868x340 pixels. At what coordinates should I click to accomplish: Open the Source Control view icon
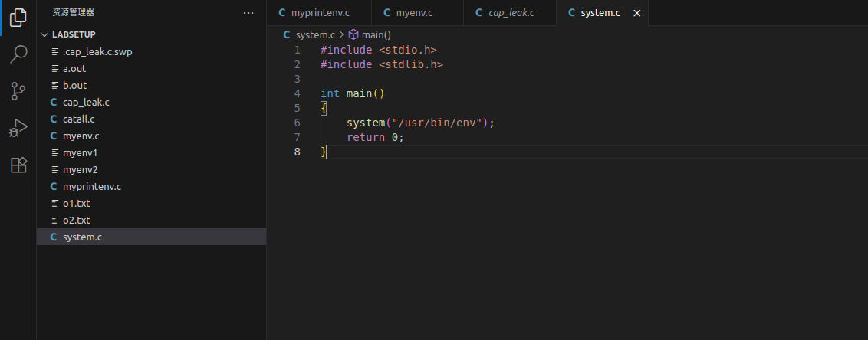[x=18, y=91]
